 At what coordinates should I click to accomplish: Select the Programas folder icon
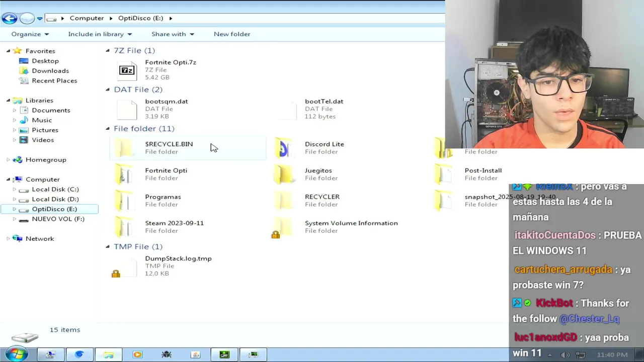(124, 201)
